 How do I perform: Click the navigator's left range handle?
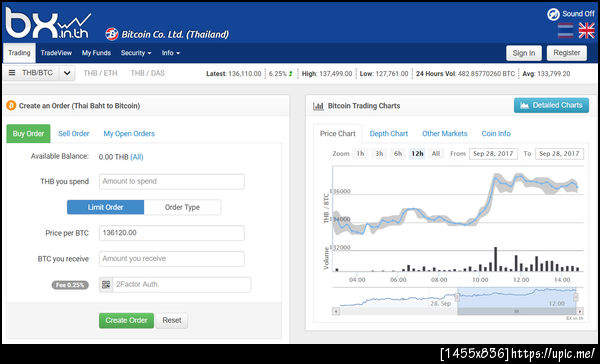[457, 297]
